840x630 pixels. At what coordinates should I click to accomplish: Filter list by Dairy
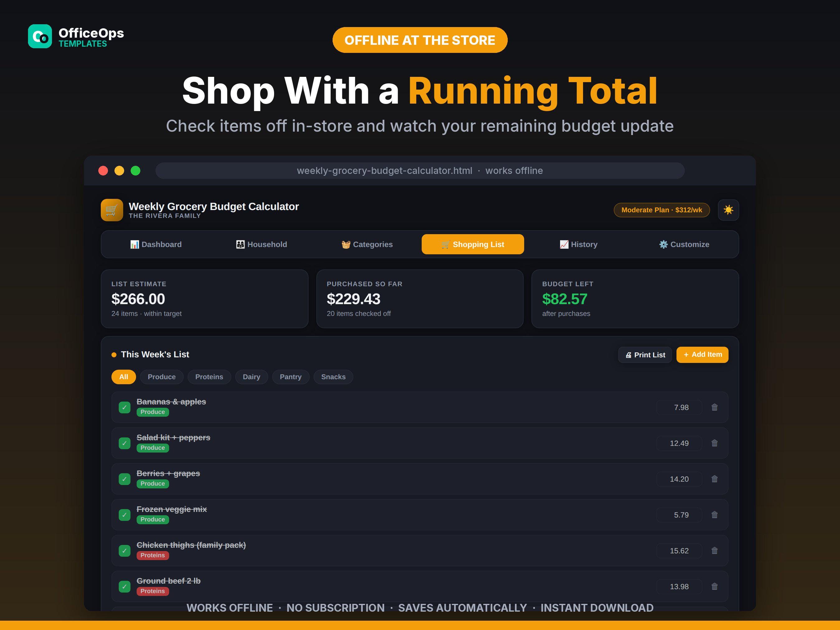251,377
